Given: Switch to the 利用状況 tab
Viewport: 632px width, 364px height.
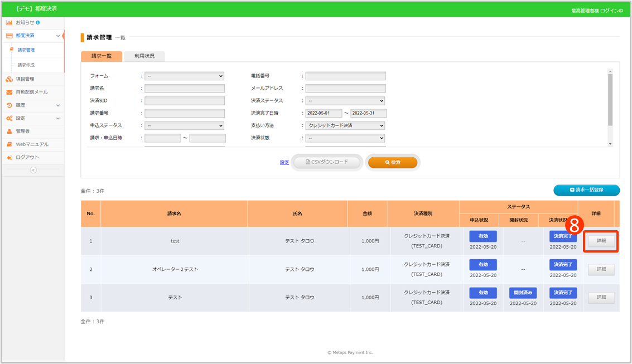Looking at the screenshot, I should click(x=144, y=56).
